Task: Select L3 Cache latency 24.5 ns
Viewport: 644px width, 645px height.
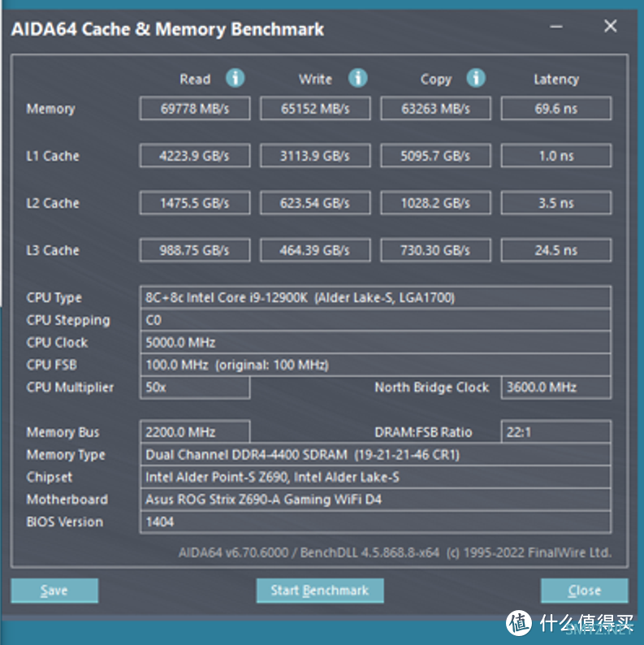Action: (x=556, y=250)
